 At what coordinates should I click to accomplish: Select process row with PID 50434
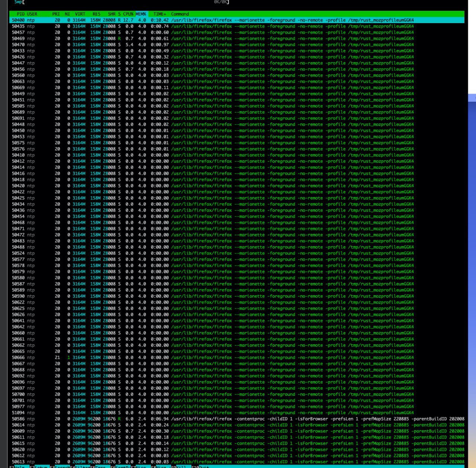coord(237,204)
